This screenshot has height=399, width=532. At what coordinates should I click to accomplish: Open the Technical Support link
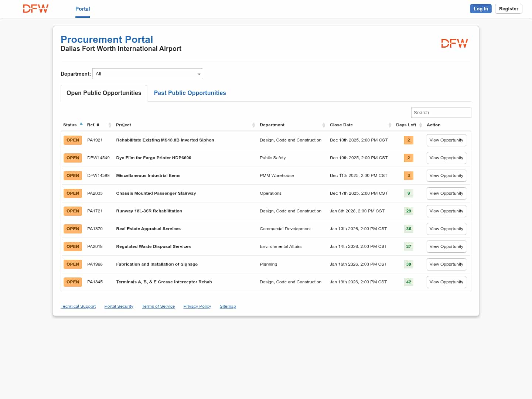coord(78,307)
